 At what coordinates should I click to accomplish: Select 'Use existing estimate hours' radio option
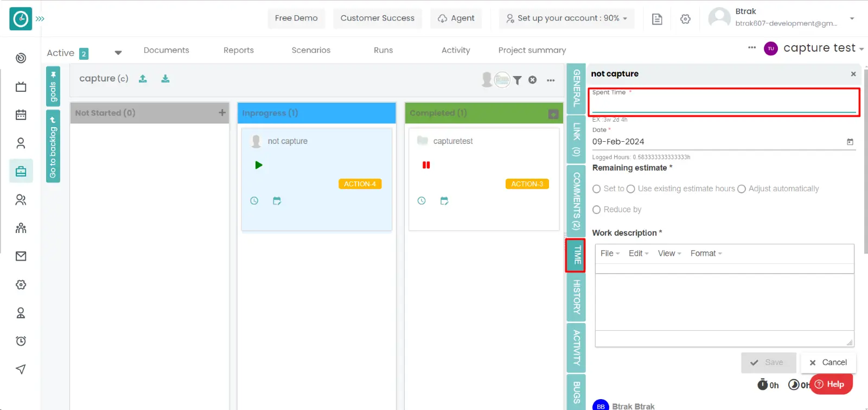point(631,189)
